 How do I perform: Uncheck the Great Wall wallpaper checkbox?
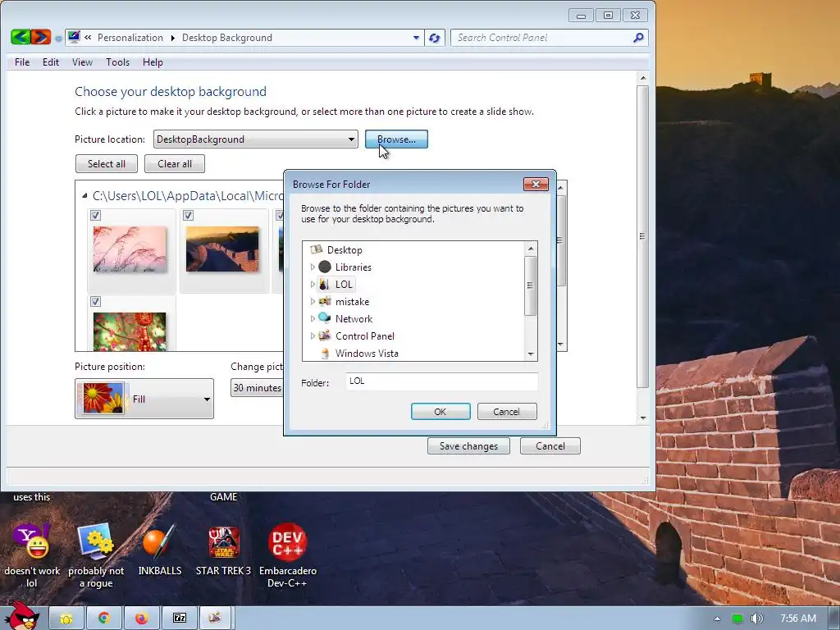coord(188,216)
